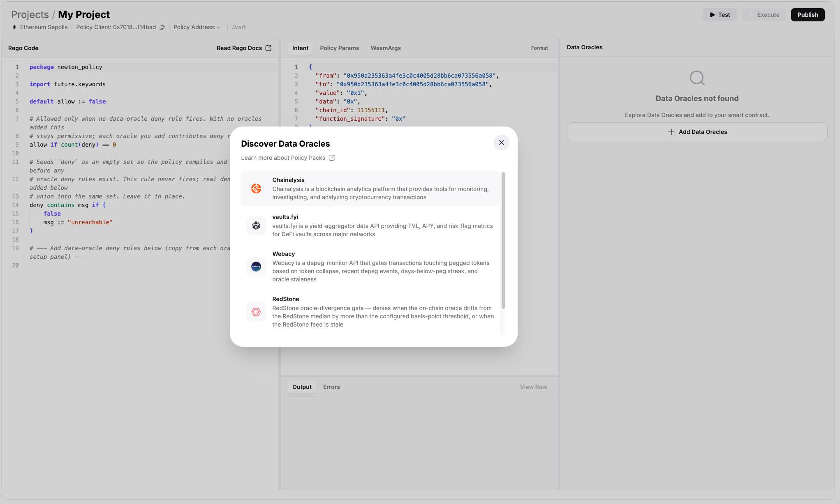Image resolution: width=840 pixels, height=504 pixels.
Task: Switch to the Policy Params tab
Action: click(339, 48)
